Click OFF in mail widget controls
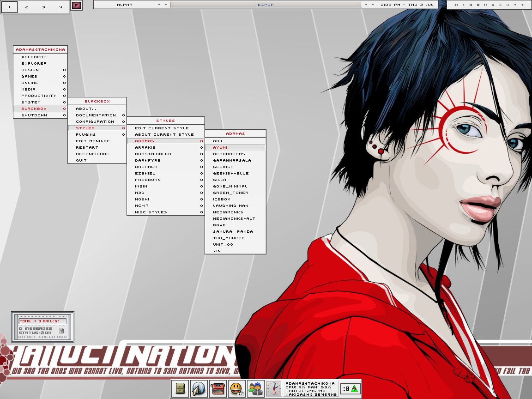The image size is (532, 399). [x=32, y=337]
